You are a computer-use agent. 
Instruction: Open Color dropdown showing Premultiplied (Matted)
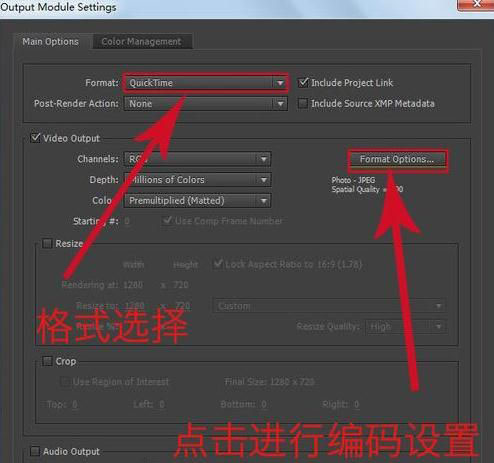point(197,201)
